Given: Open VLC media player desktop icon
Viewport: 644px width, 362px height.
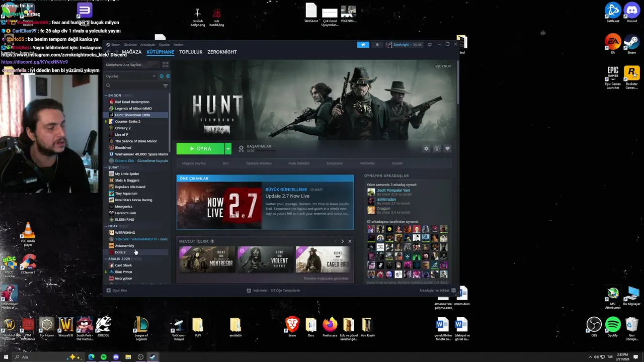Looking at the screenshot, I should [x=28, y=234].
